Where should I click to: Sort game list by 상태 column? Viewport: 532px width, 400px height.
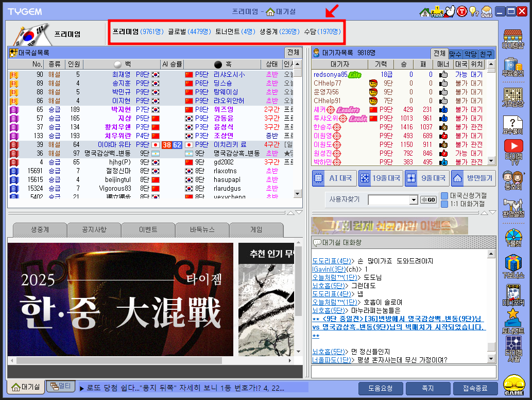pos(272,64)
